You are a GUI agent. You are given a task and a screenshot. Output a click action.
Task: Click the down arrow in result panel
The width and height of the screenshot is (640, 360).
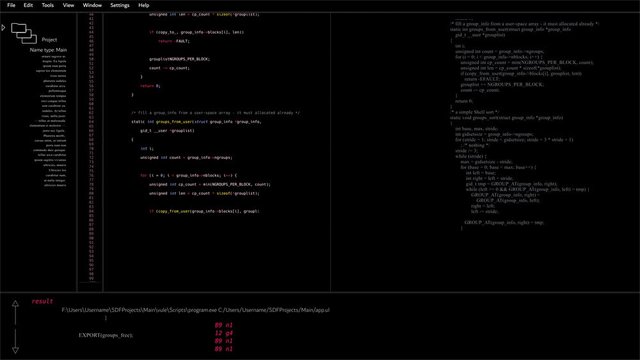point(15,341)
